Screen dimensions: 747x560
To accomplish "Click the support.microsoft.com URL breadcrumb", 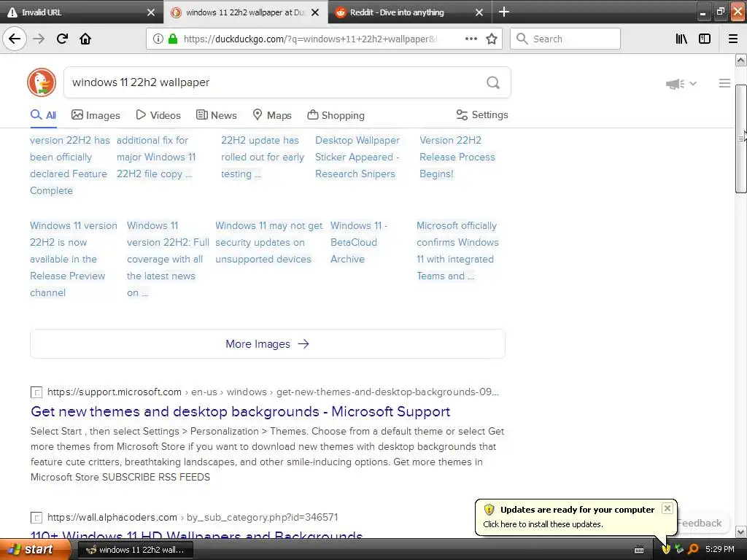I will click(273, 392).
